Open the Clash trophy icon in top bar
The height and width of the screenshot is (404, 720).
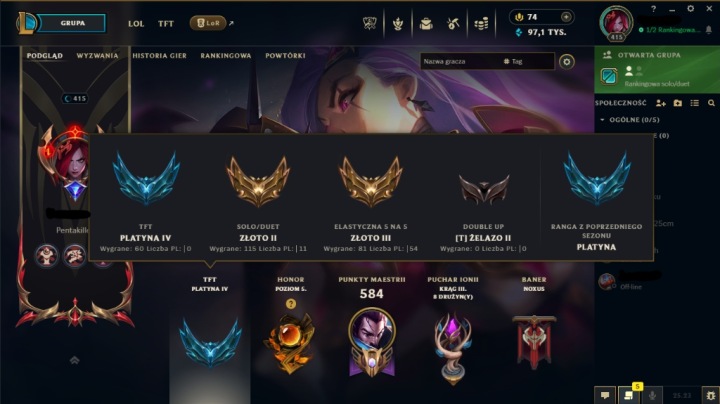coord(397,23)
